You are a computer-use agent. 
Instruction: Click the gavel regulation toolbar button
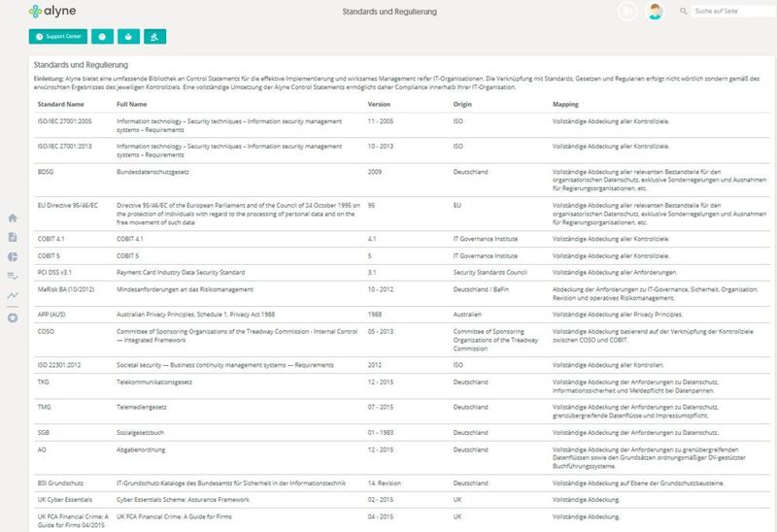[x=154, y=37]
